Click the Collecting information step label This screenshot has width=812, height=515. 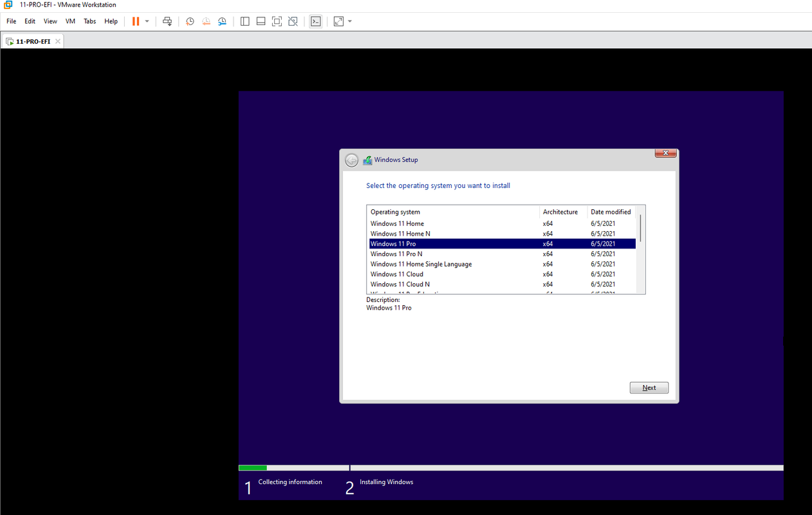[x=290, y=482]
